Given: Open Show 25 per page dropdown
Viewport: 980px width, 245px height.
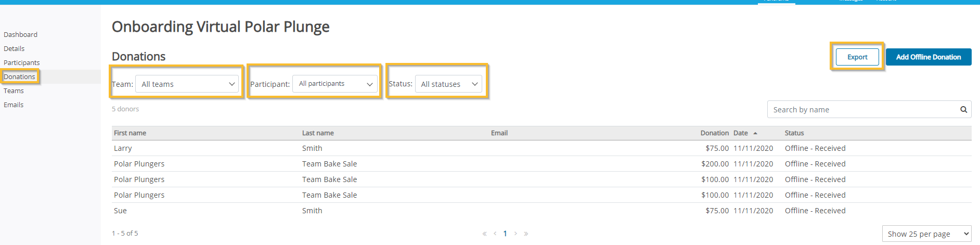Looking at the screenshot, I should (927, 234).
